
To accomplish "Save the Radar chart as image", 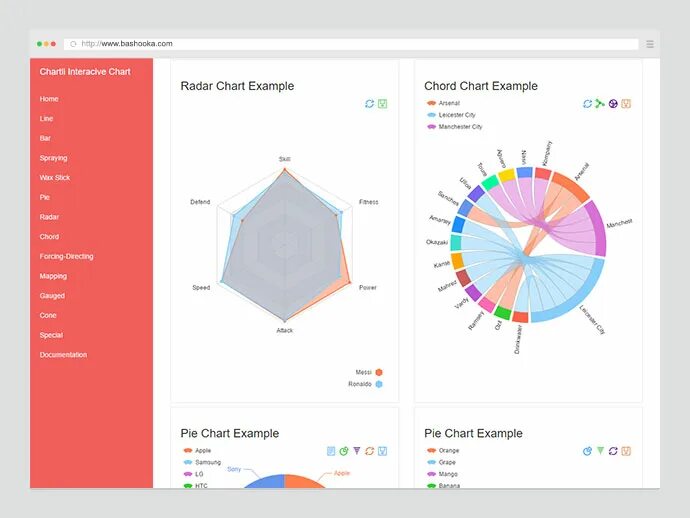I will (382, 103).
